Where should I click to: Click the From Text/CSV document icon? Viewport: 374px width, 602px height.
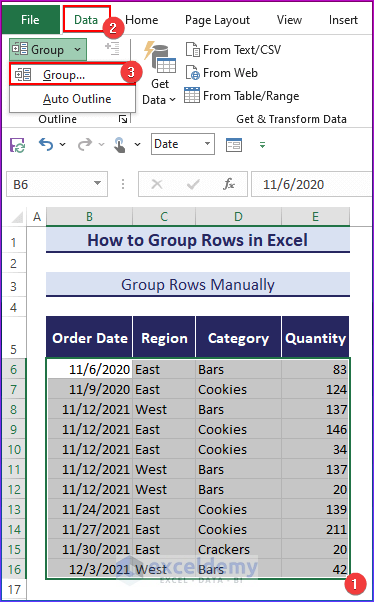pos(193,50)
